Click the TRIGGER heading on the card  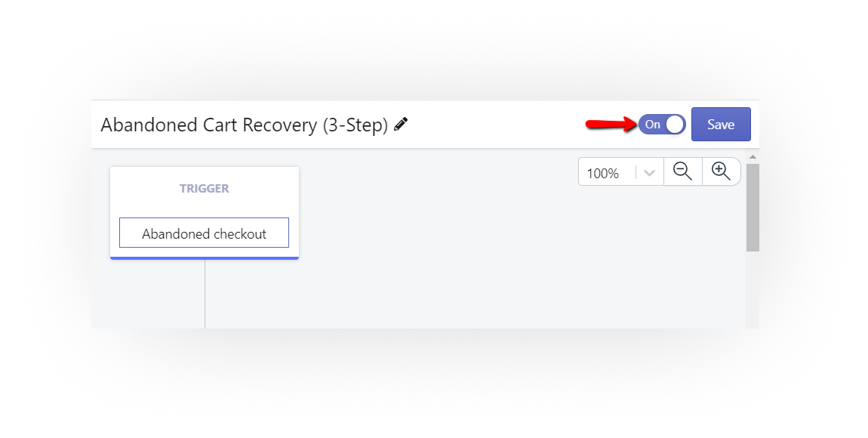[205, 188]
